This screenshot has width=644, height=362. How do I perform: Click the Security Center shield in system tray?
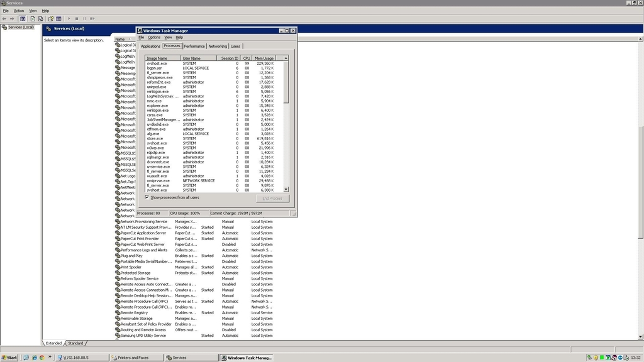click(596, 358)
